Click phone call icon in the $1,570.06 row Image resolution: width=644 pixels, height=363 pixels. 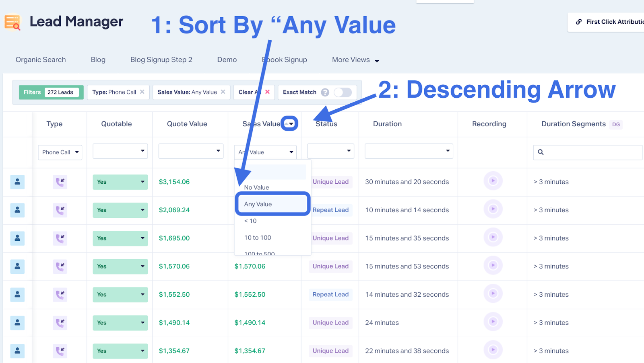click(x=60, y=267)
